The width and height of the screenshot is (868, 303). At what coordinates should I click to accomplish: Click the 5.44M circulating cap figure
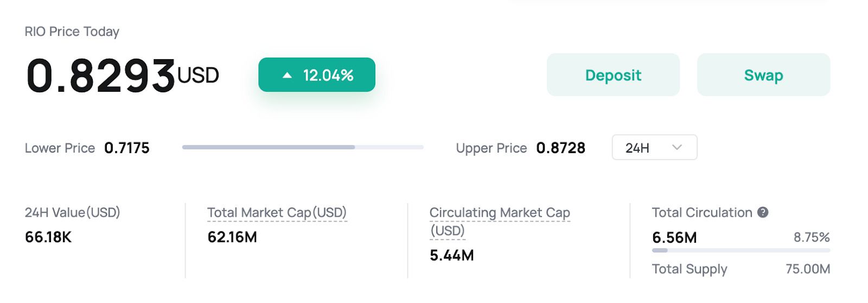451,255
